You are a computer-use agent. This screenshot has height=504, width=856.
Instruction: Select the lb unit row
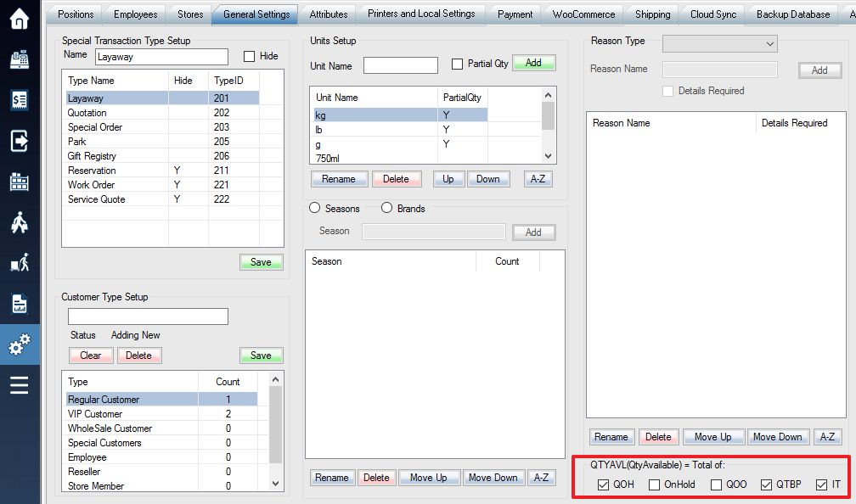[x=401, y=130]
